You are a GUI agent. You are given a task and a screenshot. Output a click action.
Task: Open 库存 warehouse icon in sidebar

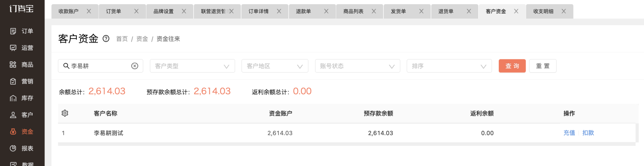[x=13, y=98]
